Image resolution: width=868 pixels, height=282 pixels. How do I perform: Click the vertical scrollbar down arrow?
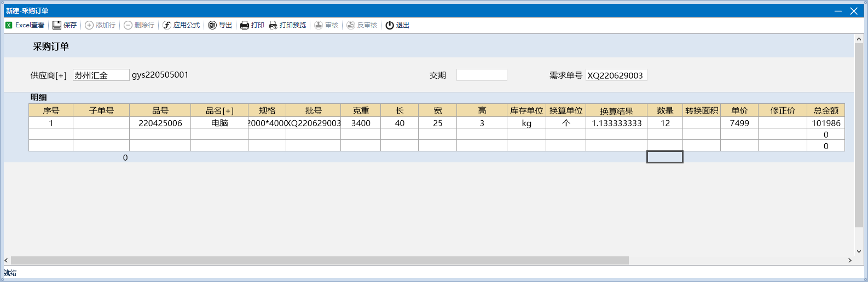click(859, 251)
